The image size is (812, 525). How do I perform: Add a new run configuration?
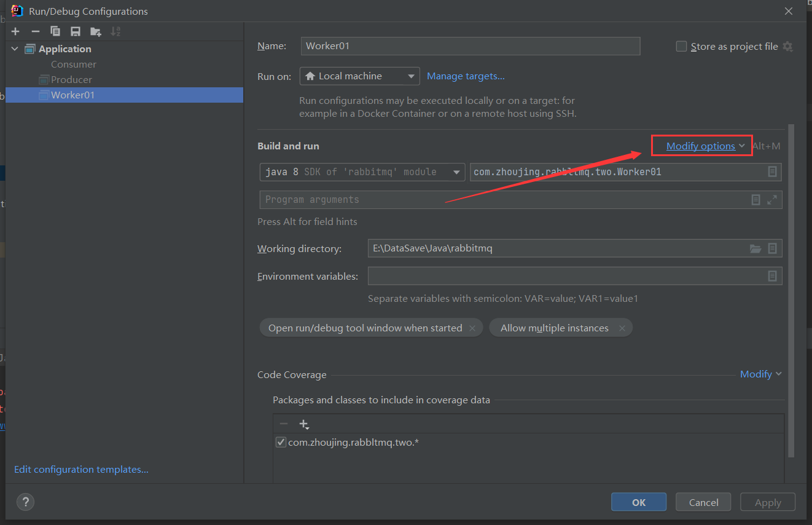(x=15, y=31)
